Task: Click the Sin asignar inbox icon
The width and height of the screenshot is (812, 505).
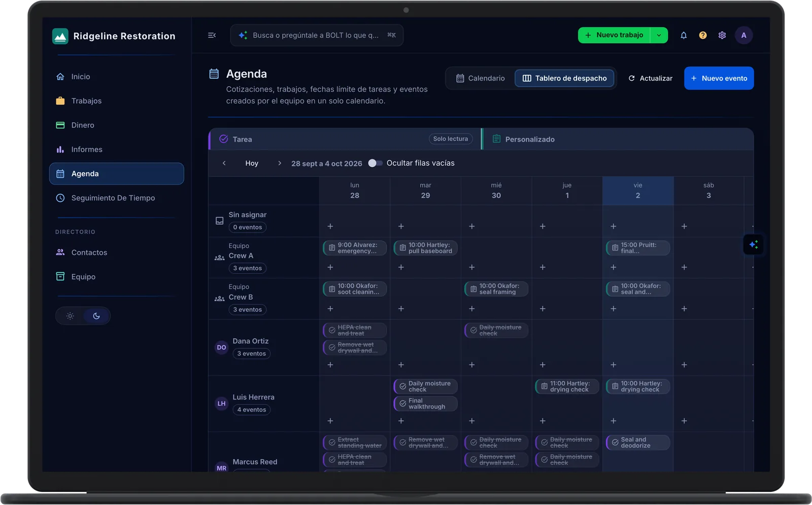Action: [220, 221]
